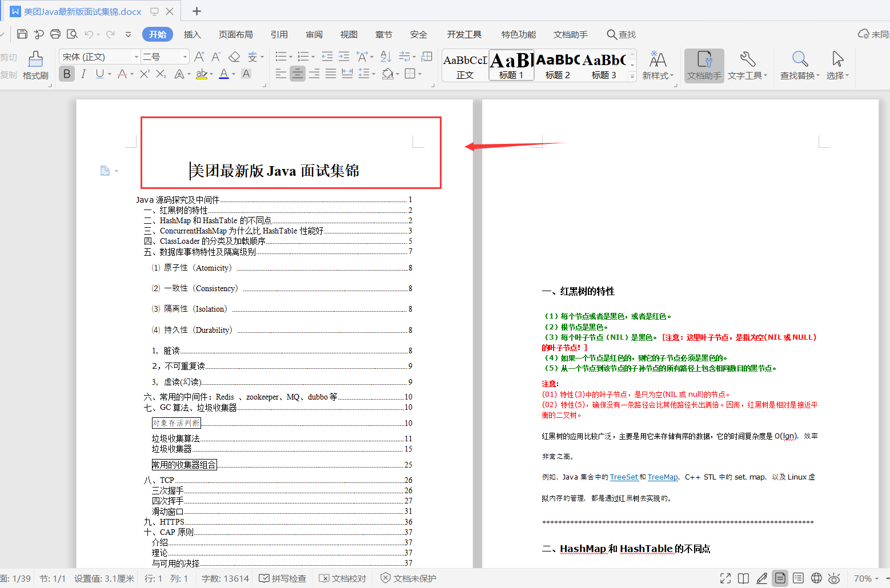Apply the 标题 1 heading style
Image resolution: width=890 pixels, height=588 pixels.
[x=511, y=66]
